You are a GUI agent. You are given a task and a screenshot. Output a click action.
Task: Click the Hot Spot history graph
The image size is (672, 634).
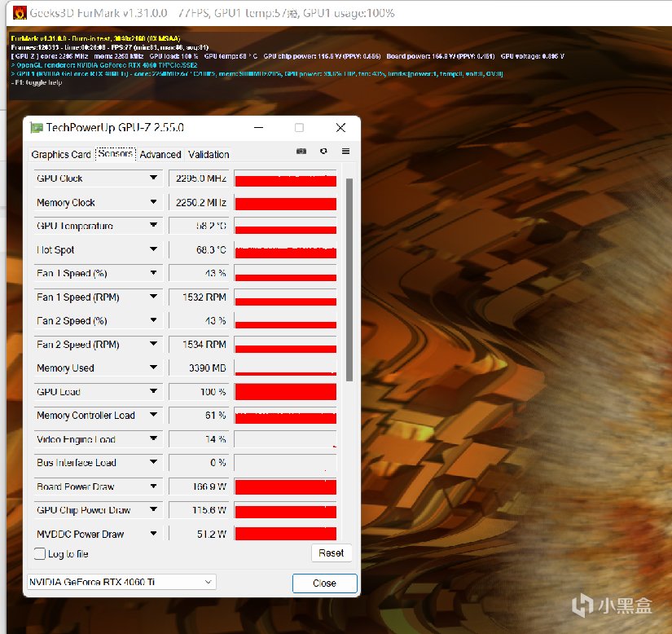click(x=285, y=249)
